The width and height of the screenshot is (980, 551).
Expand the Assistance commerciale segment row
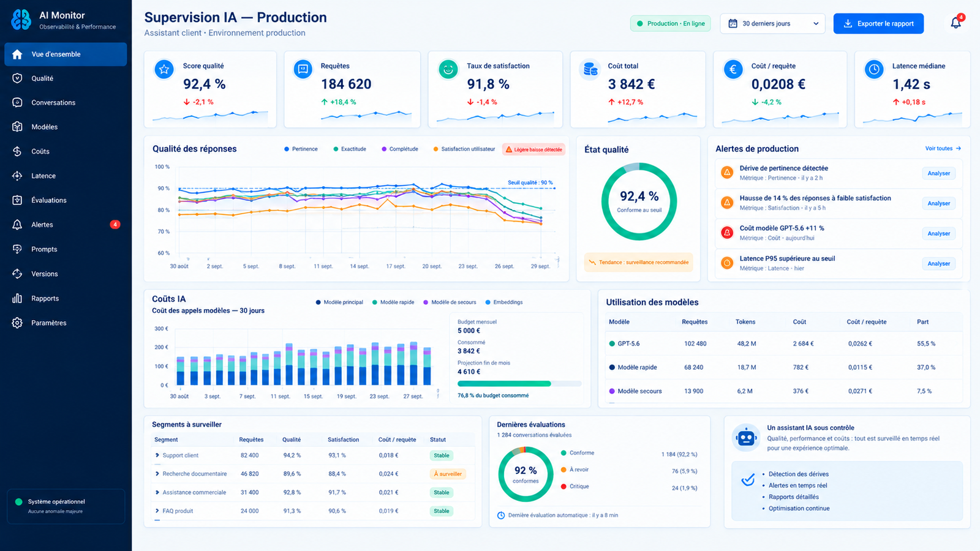[157, 492]
